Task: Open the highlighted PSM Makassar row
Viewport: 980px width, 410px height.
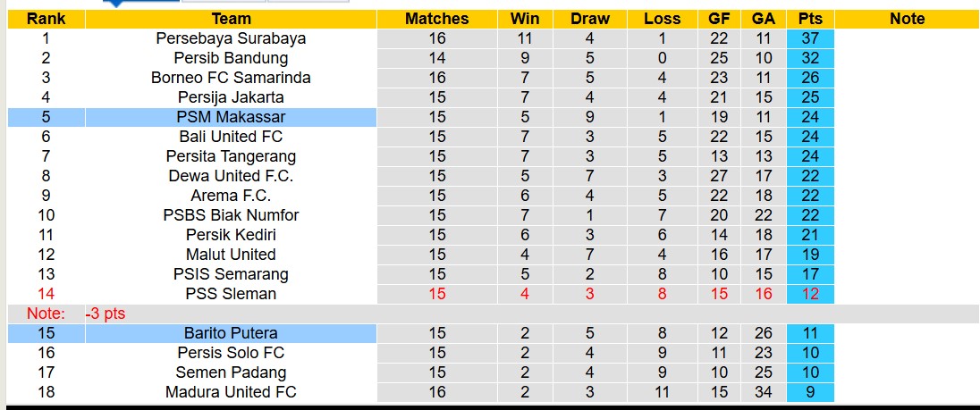Action: click(231, 117)
